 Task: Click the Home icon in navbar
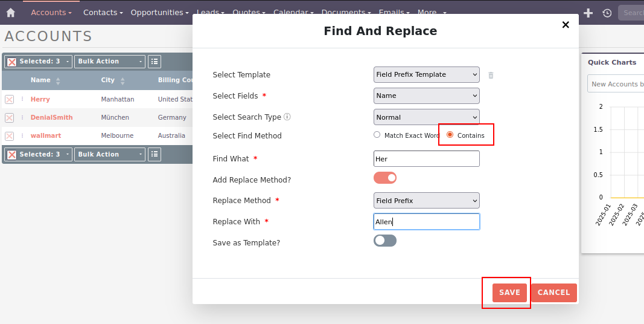click(x=10, y=13)
